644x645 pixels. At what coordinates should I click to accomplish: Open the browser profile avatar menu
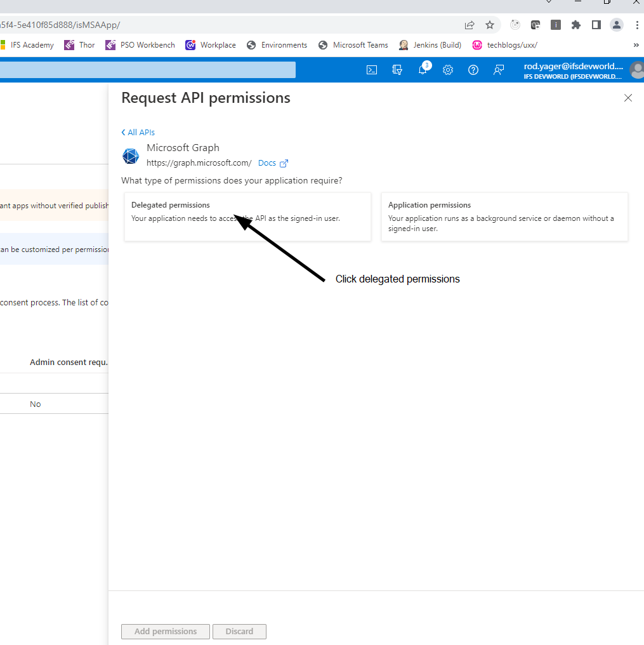(x=616, y=24)
